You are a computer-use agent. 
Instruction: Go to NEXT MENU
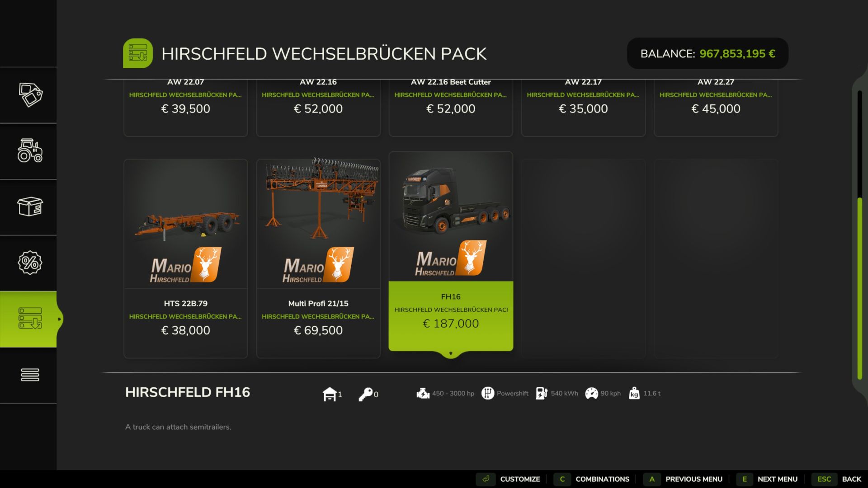[768, 479]
